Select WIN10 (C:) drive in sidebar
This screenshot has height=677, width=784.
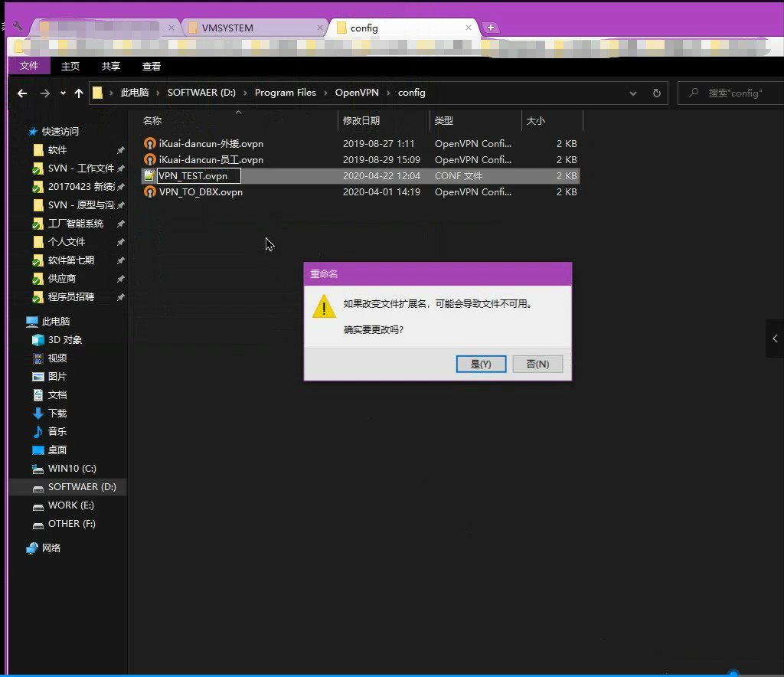(72, 469)
